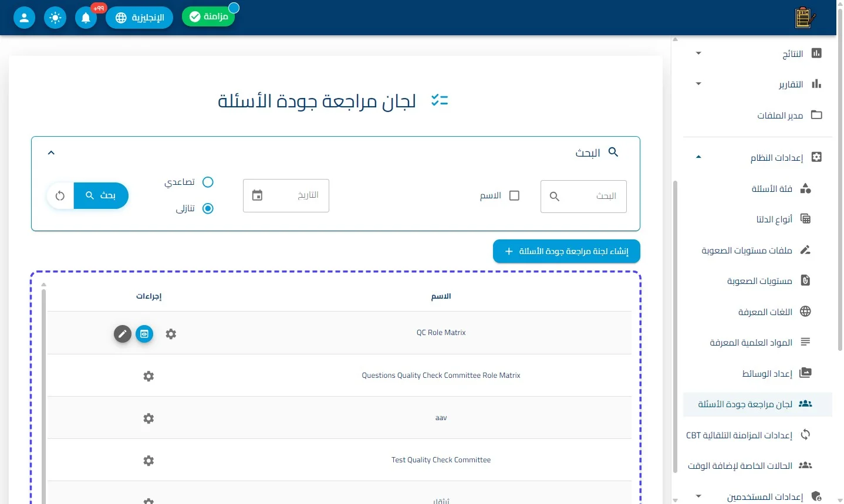844x504 pixels.
Task: Collapse the إعدادات النظام section
Action: pyautogui.click(x=698, y=157)
